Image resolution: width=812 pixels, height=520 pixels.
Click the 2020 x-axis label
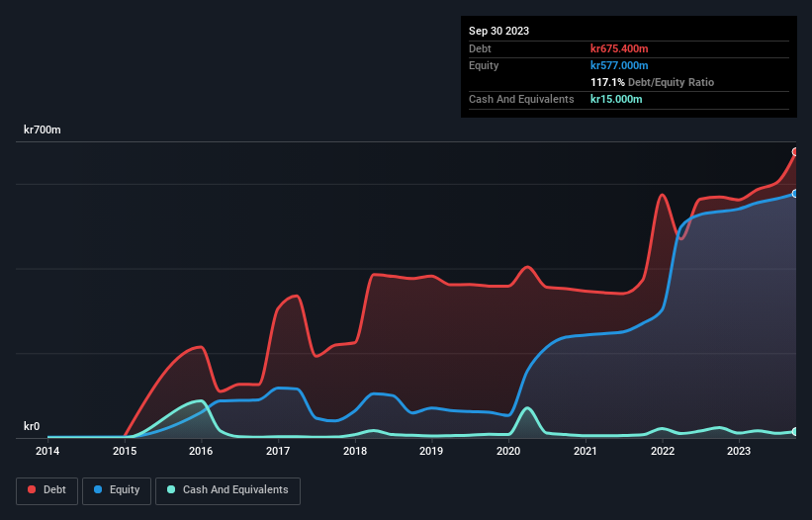click(x=508, y=451)
